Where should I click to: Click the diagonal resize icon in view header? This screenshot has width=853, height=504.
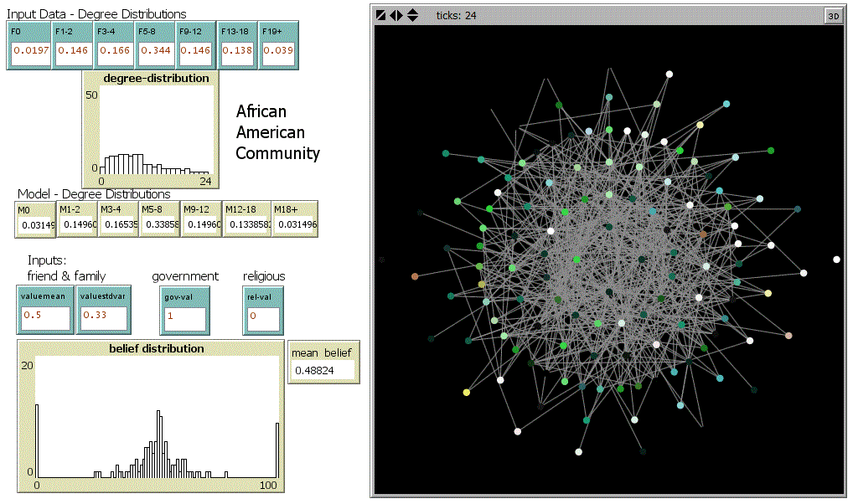click(381, 15)
